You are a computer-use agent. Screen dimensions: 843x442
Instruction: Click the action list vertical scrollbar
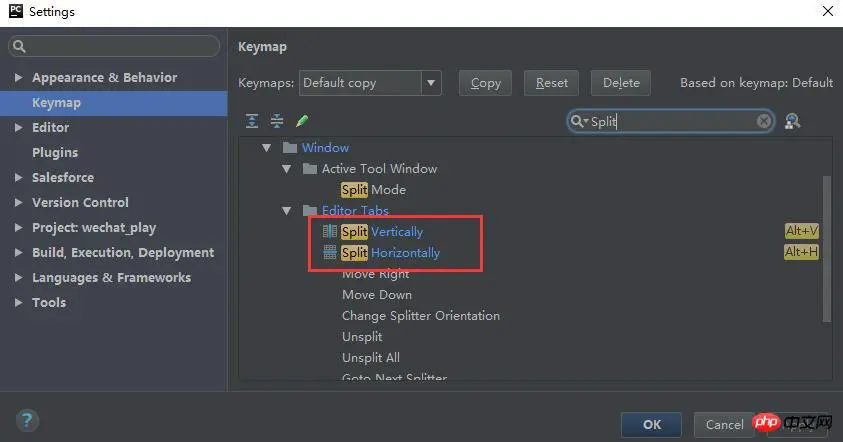[827, 249]
